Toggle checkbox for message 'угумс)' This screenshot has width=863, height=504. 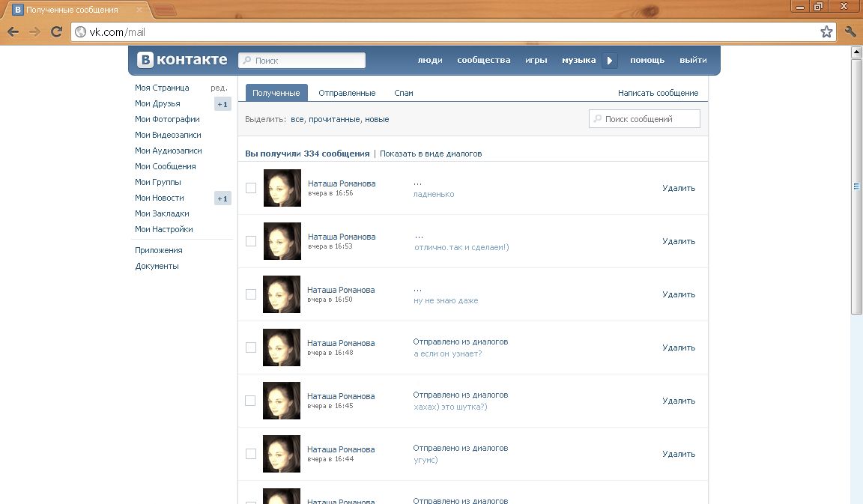251,454
